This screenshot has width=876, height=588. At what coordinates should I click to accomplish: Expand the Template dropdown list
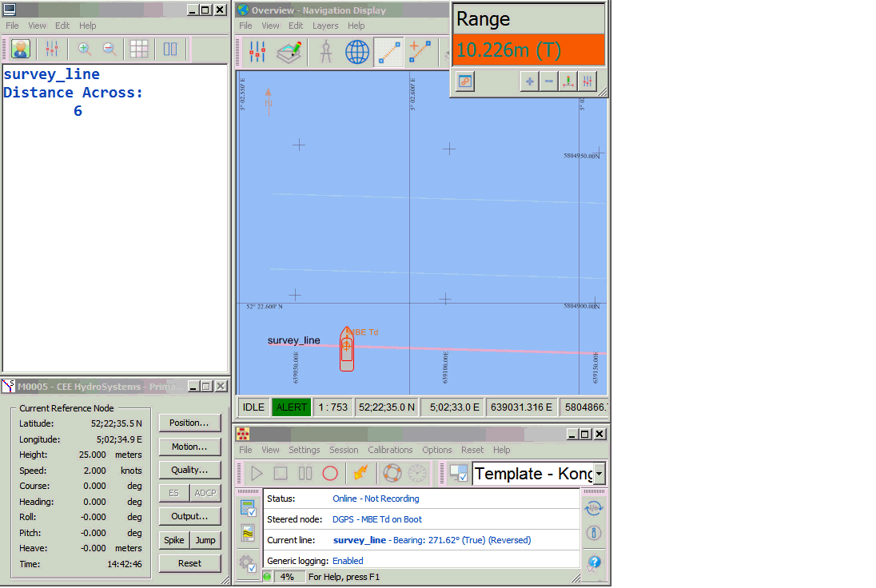(599, 473)
